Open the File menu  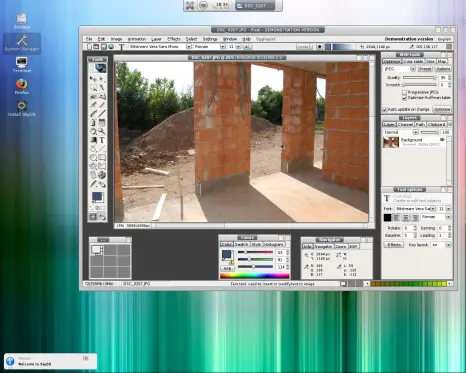pos(89,39)
